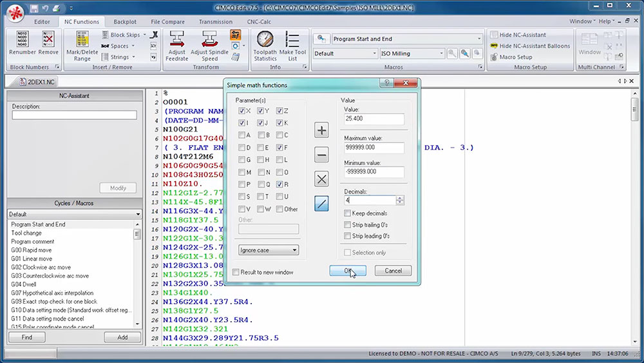
Task: Open Mark/Delete Range tool
Action: pyautogui.click(x=82, y=46)
